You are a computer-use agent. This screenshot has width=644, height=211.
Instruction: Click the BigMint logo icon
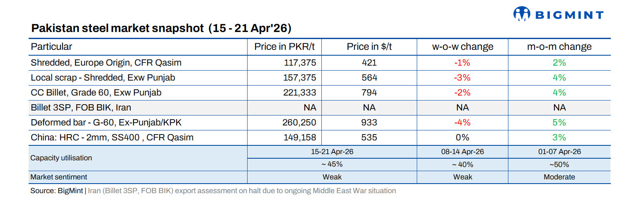(x=522, y=14)
